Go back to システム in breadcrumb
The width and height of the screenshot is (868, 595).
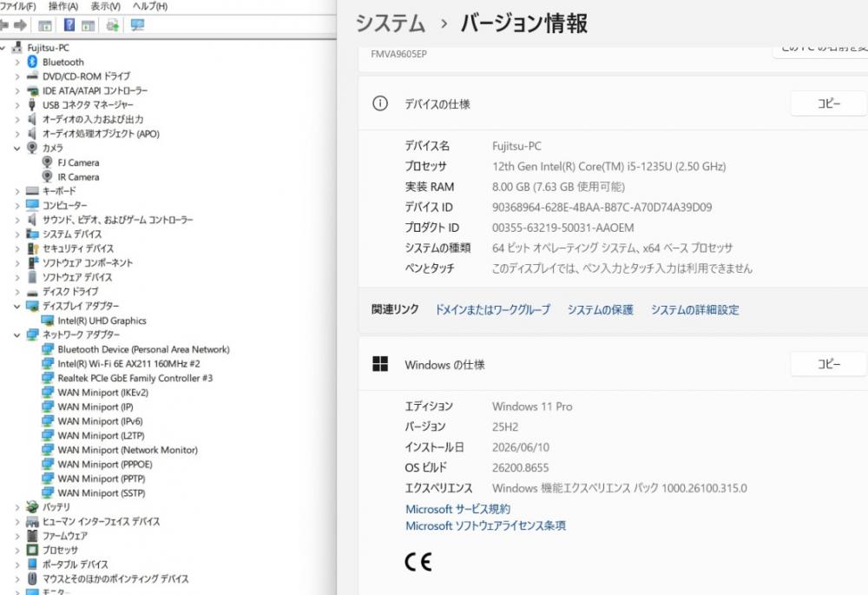(x=391, y=23)
